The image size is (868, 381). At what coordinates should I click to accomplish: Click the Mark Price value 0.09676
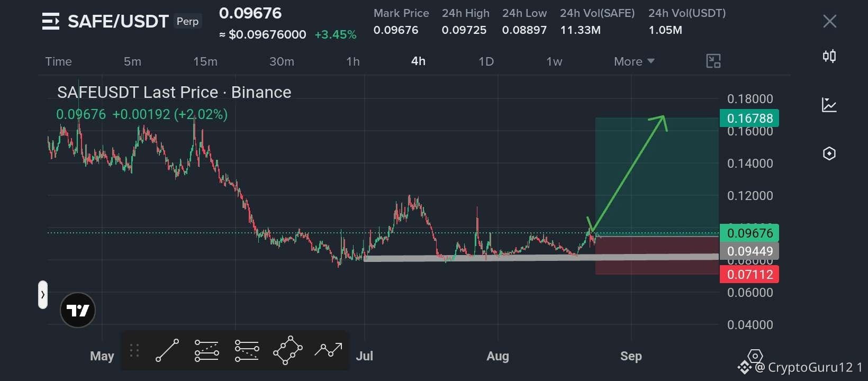click(x=396, y=30)
